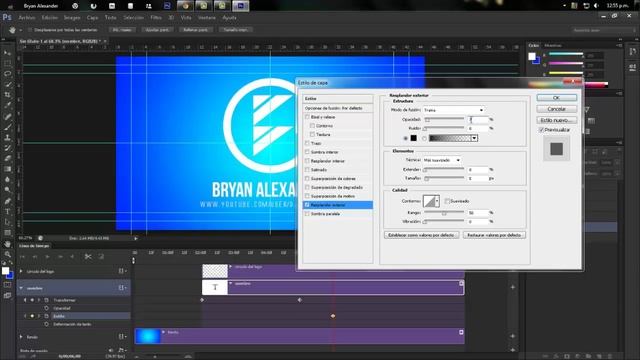Click the Photoshop Ps logo

(x=7, y=18)
